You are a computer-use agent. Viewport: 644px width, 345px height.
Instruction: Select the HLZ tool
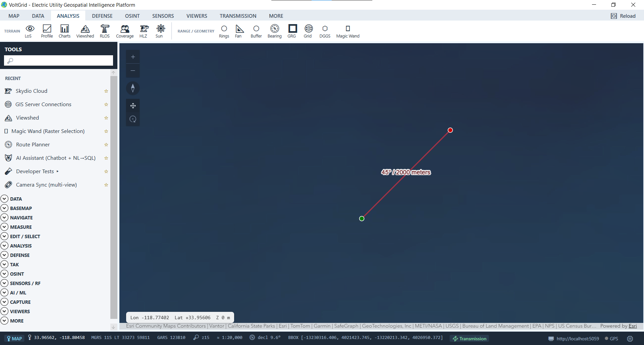[144, 31]
